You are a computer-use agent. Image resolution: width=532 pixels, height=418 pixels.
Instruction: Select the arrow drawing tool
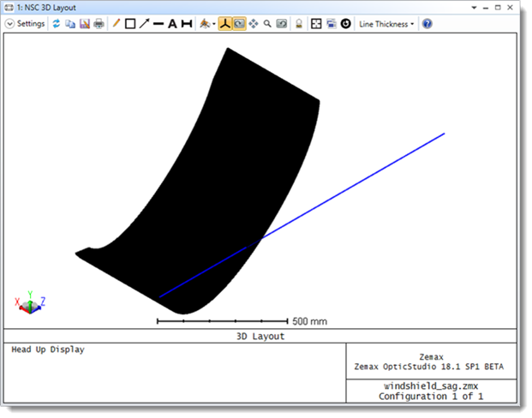[x=144, y=24]
